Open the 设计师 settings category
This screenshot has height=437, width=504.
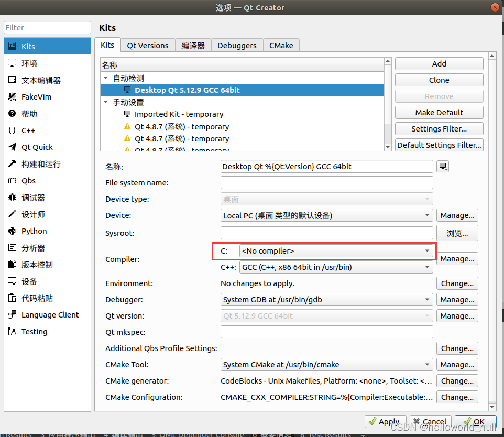click(x=47, y=214)
